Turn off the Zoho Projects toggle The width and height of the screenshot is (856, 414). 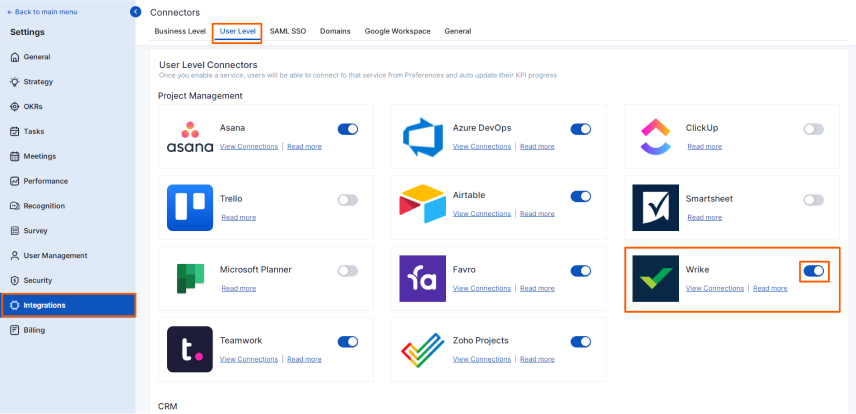[x=581, y=342]
